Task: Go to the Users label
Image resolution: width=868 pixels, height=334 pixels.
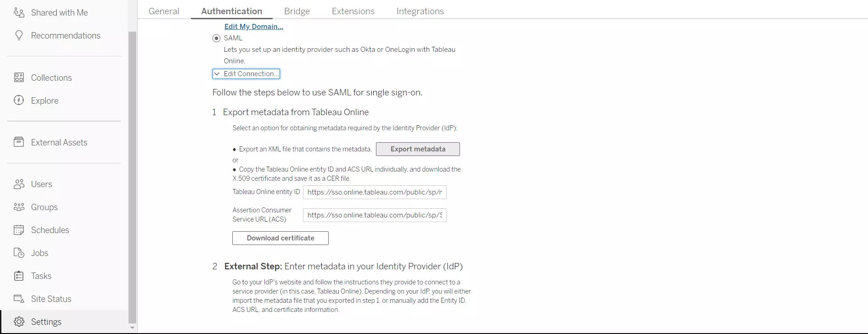Action: [x=41, y=184]
